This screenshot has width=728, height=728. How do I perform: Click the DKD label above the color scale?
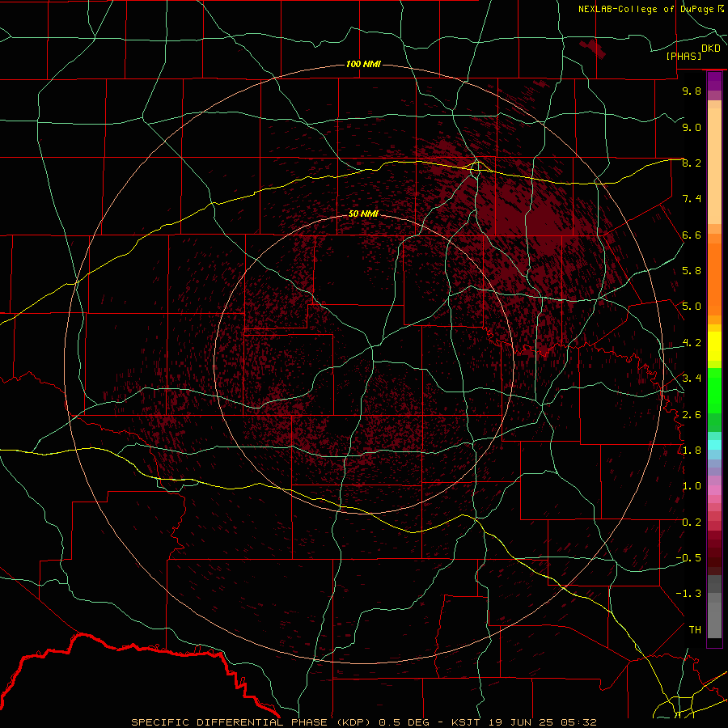point(710,49)
